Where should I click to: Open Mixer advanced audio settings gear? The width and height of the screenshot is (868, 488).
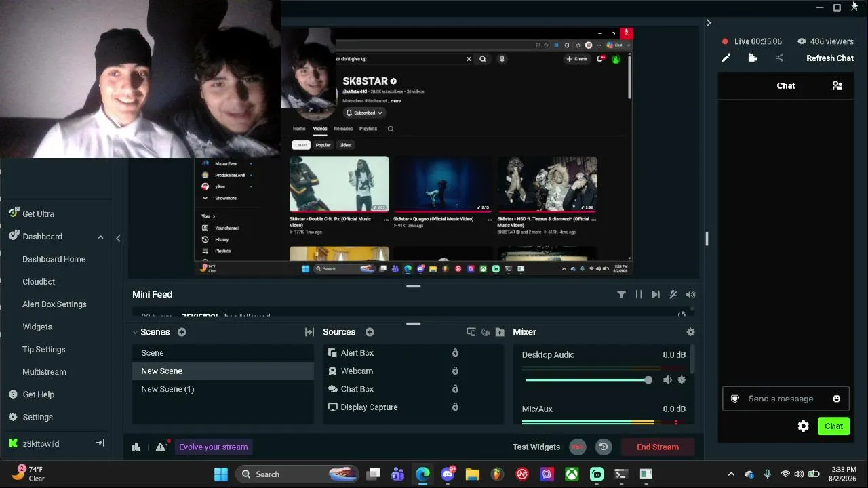690,332
